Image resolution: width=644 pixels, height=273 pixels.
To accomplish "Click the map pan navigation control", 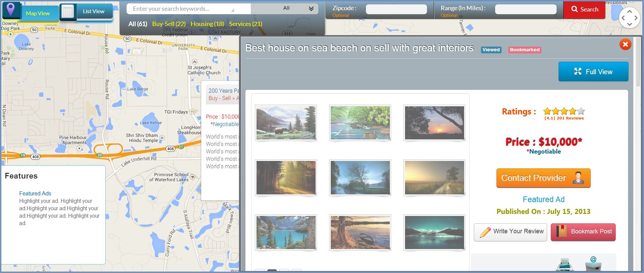I will coord(629,18).
